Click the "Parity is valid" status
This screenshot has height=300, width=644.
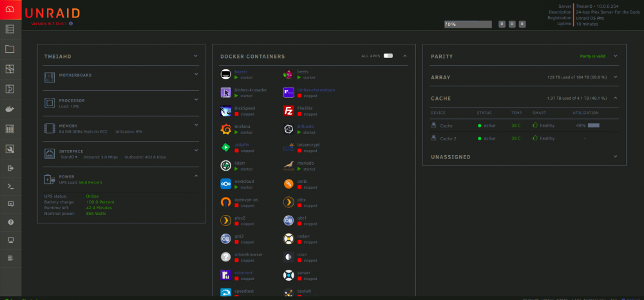[x=592, y=56]
